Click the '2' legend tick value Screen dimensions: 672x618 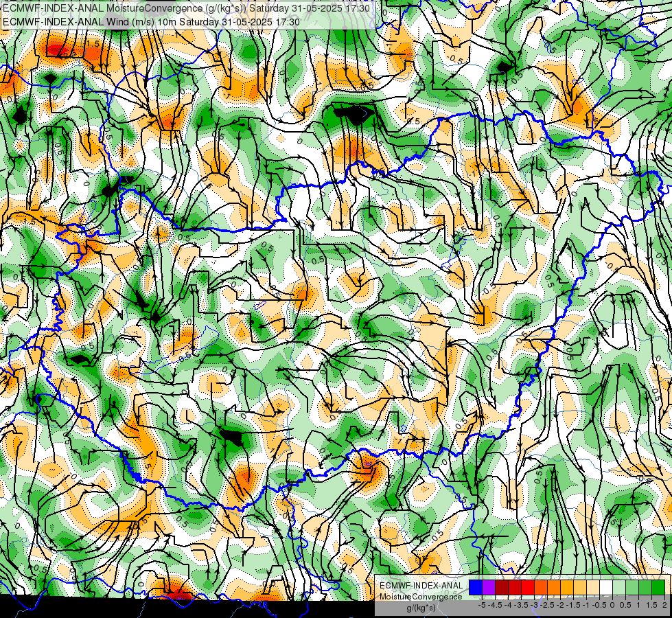click(664, 605)
